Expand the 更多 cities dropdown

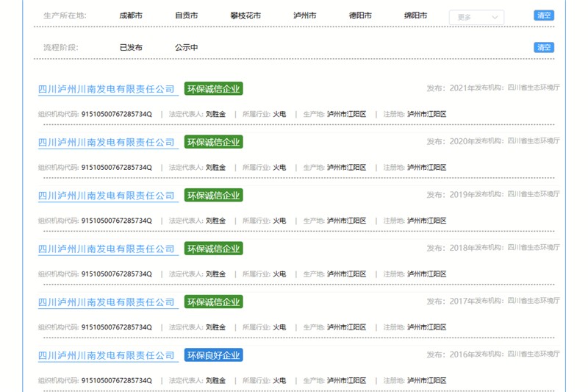click(x=476, y=16)
